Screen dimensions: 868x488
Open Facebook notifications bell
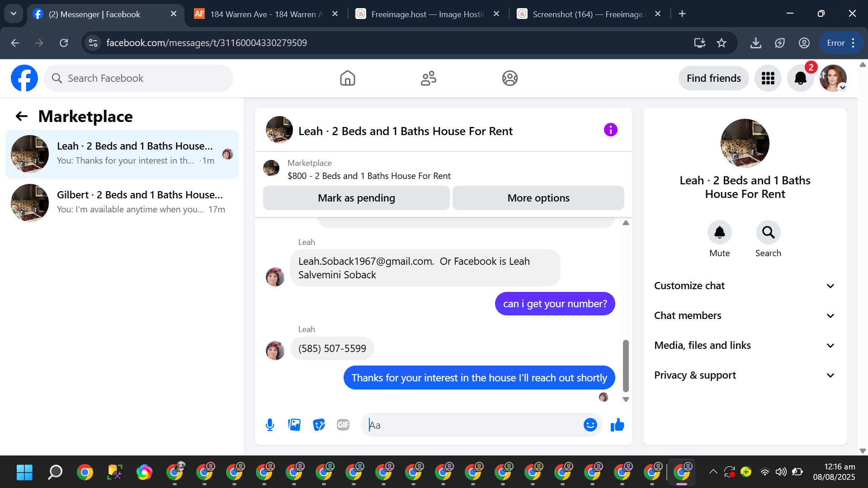(x=800, y=78)
